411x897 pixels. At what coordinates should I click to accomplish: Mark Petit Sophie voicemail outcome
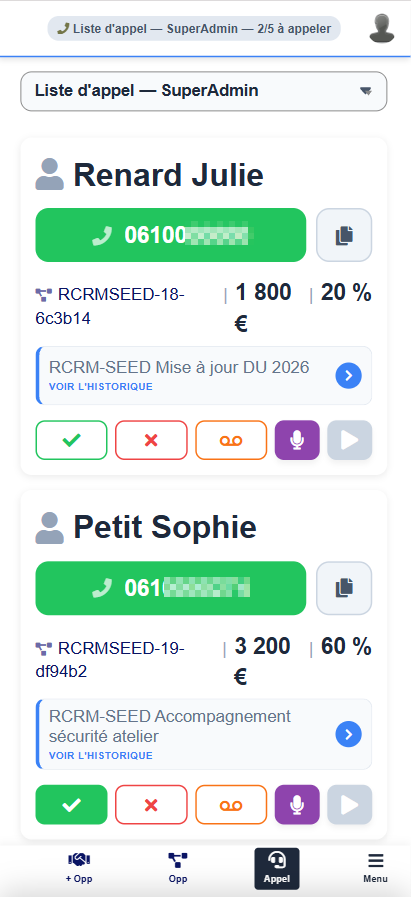(x=231, y=804)
